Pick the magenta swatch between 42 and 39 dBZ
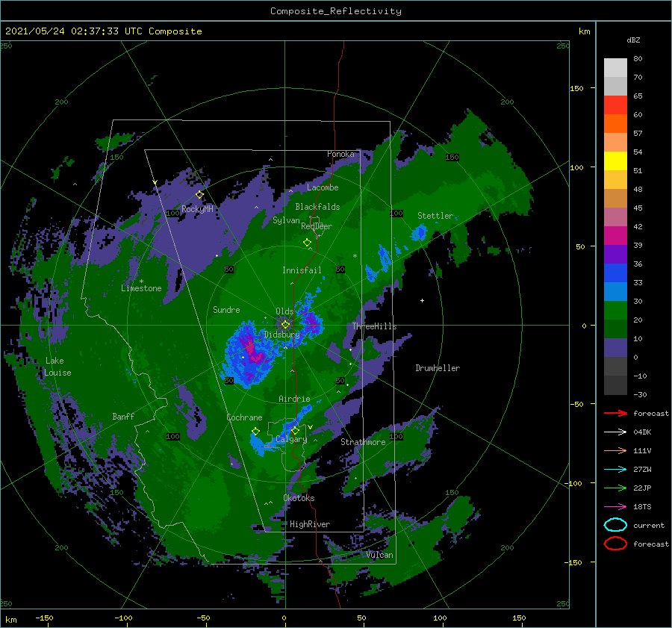This screenshot has width=672, height=628. coord(615,235)
